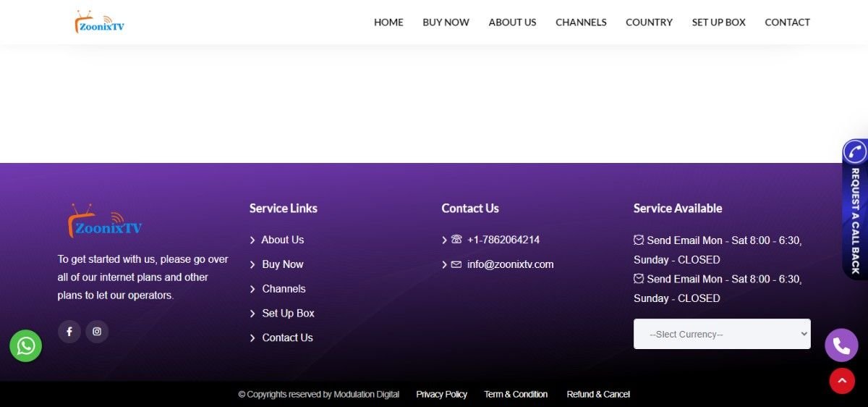Go to the BUY NOW navigation item
Screen dimensions: 868x407
point(446,22)
